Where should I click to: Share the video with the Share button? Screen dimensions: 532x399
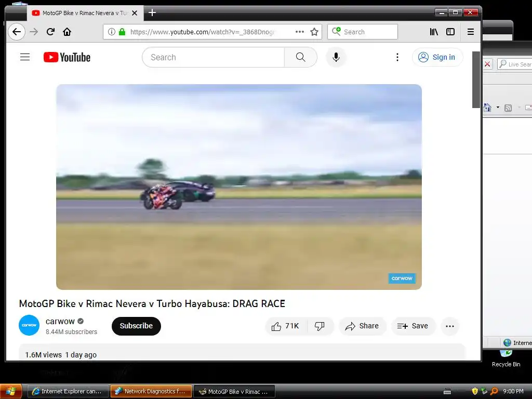362,326
